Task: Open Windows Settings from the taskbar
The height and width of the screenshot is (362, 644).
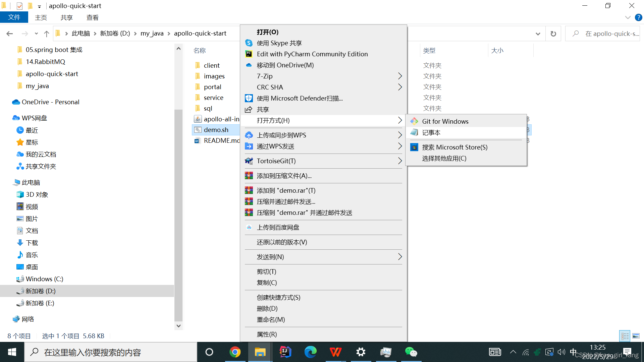Action: 361,352
